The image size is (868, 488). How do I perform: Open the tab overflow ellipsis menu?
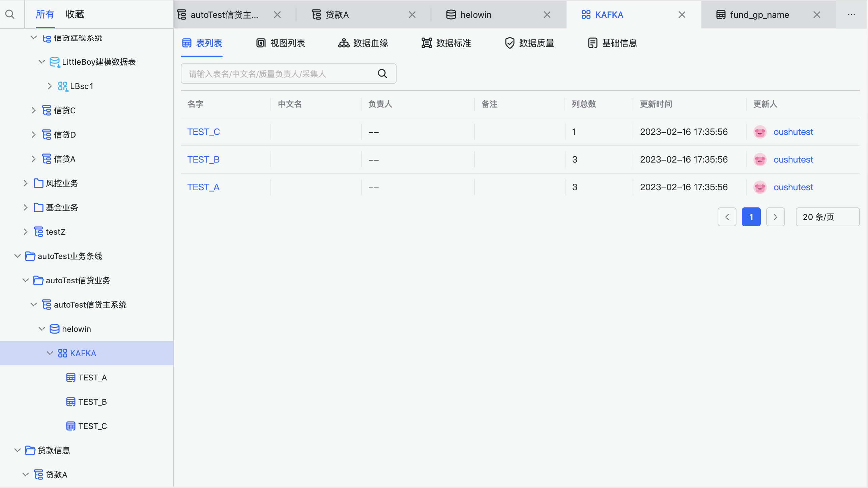tap(851, 15)
